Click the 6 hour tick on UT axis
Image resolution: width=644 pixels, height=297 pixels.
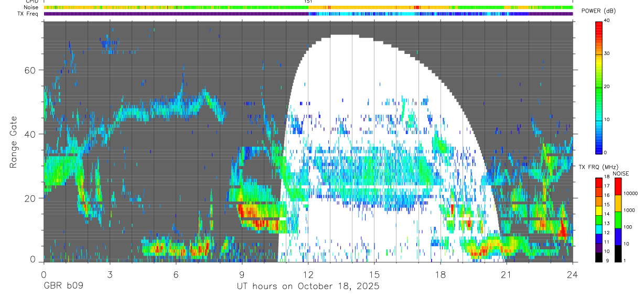pos(176,274)
